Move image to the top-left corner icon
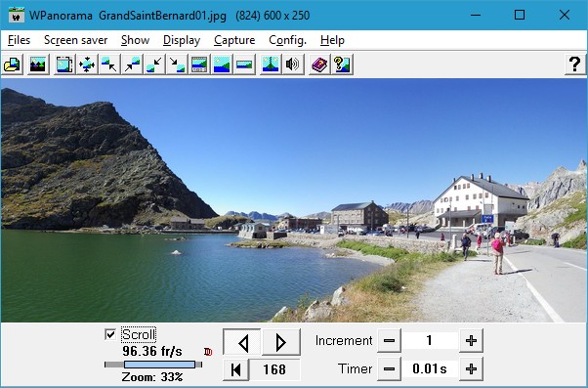This screenshot has height=388, width=588. click(109, 65)
